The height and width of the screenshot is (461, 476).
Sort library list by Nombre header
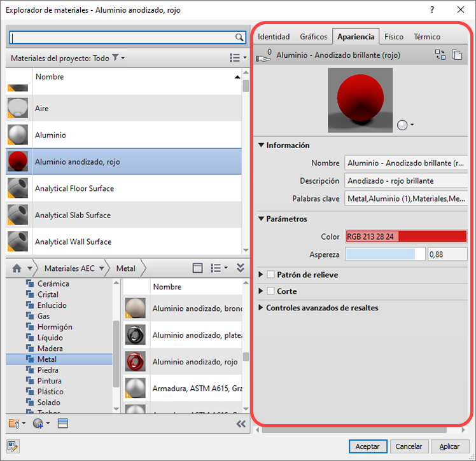point(196,287)
